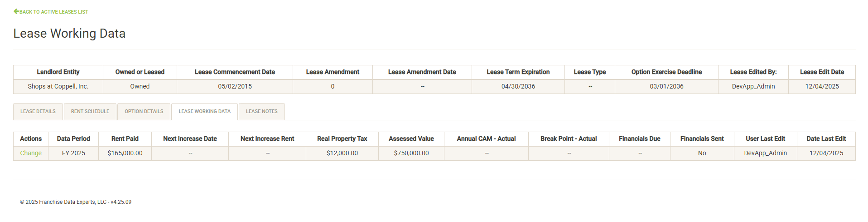Click the Lease Term Expiration date 04/30/2036

point(518,86)
